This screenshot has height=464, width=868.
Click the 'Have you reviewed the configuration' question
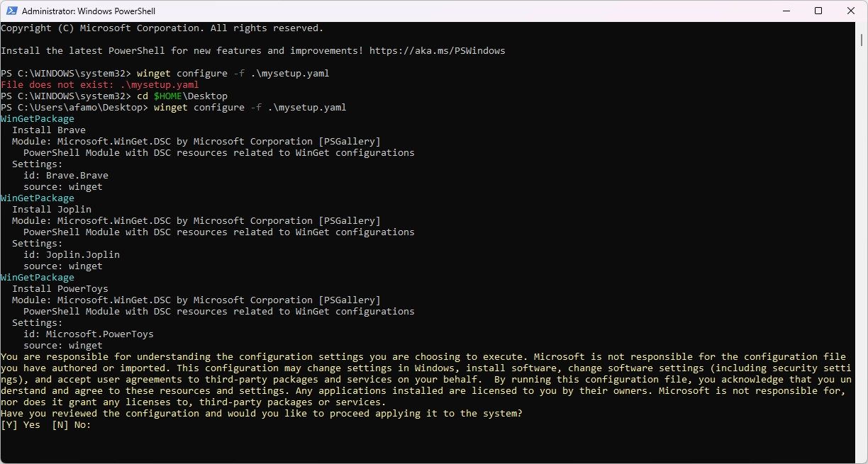[x=262, y=414]
